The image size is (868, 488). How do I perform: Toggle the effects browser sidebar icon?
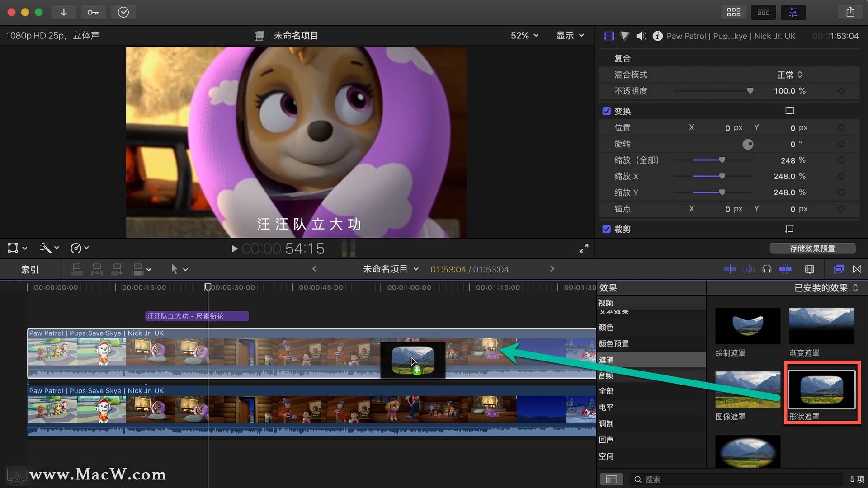pos(611,479)
